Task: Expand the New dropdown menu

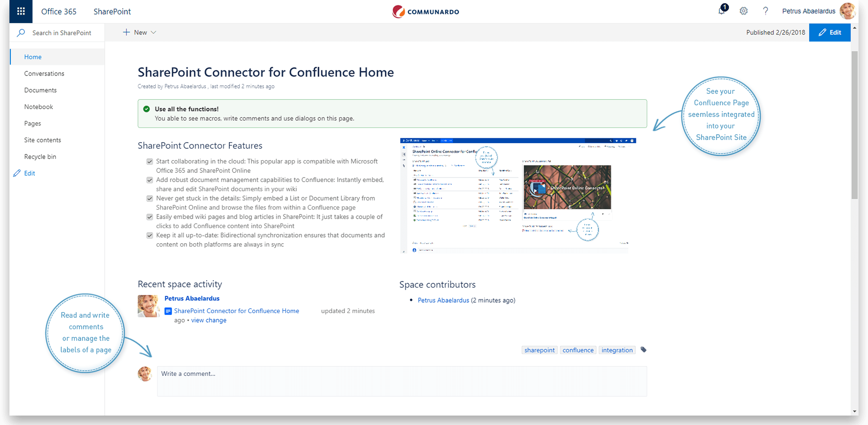Action: pyautogui.click(x=140, y=33)
